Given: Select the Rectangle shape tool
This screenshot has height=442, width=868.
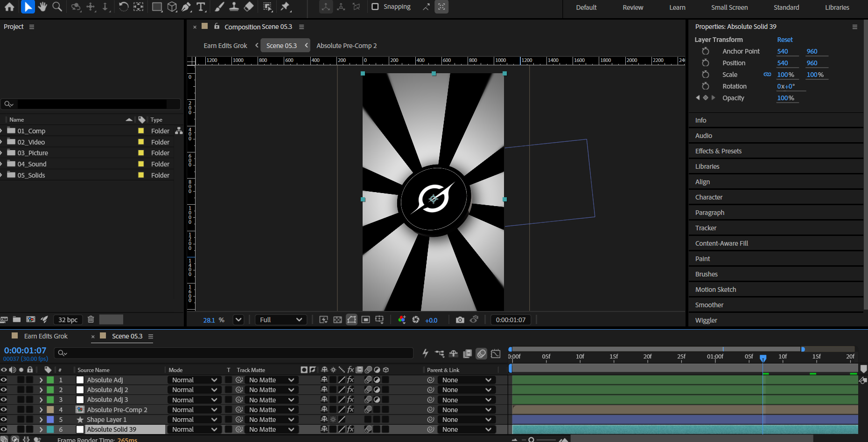Looking at the screenshot, I should pyautogui.click(x=157, y=7).
